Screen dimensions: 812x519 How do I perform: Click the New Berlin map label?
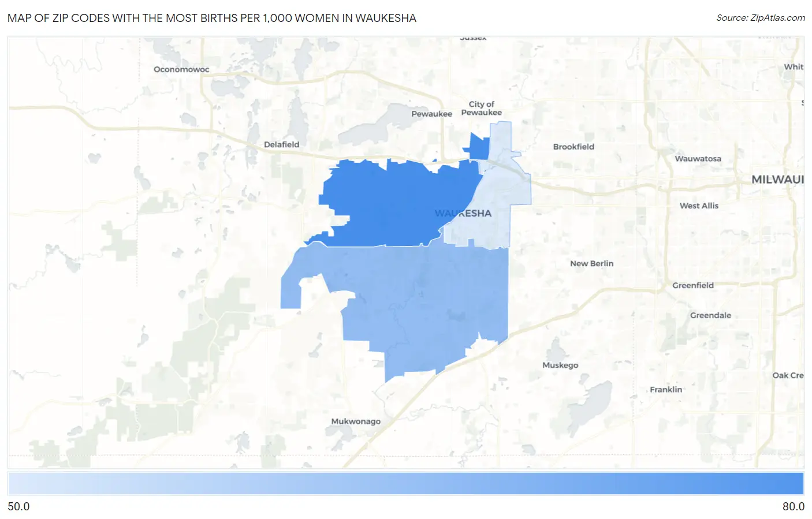coord(591,263)
